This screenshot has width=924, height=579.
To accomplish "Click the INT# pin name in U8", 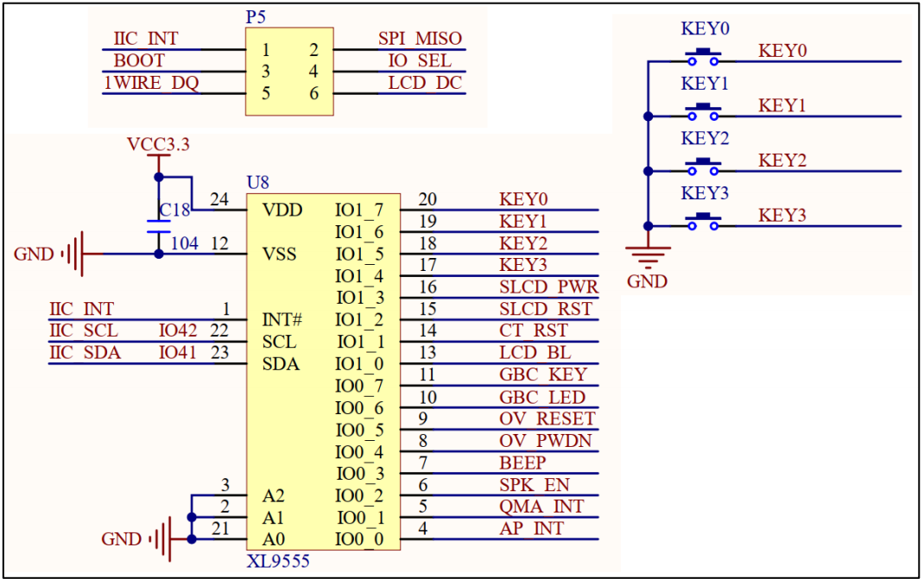I will (282, 320).
